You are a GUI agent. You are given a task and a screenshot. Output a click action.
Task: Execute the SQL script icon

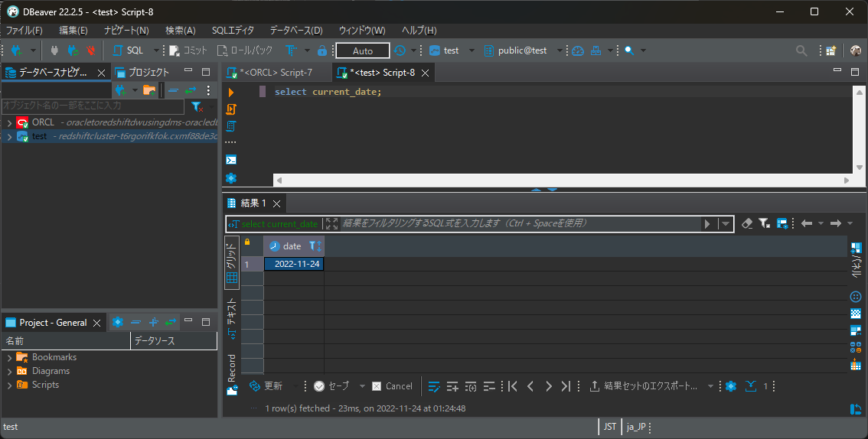[231, 109]
